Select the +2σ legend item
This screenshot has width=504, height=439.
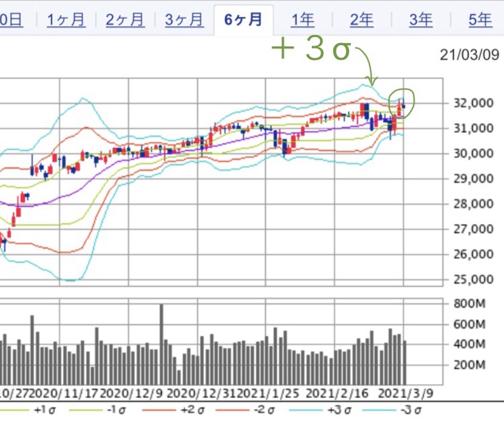coord(192,409)
